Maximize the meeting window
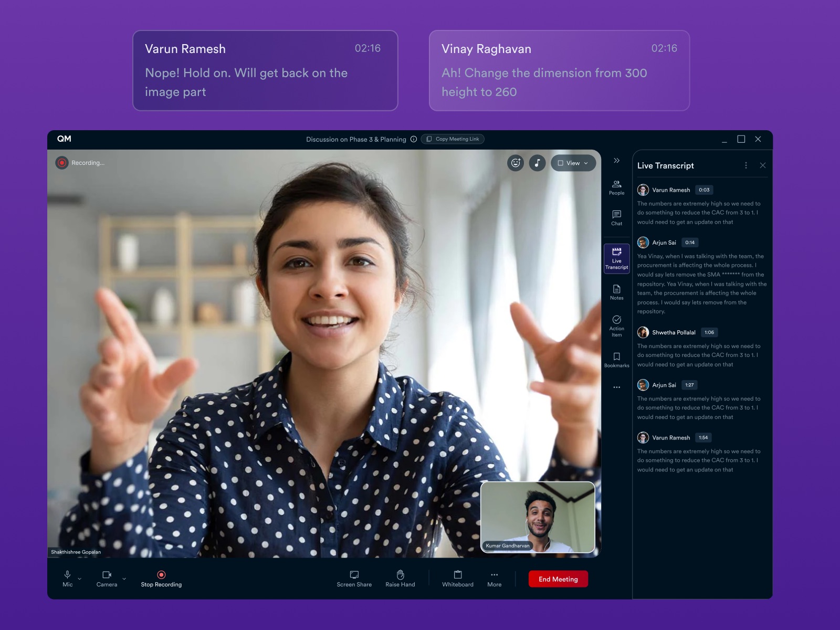Image resolution: width=840 pixels, height=630 pixels. pos(741,139)
